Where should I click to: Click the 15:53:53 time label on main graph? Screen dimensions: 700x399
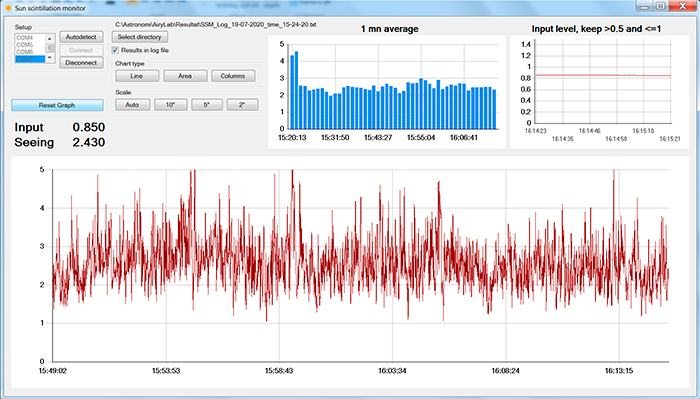[166, 371]
